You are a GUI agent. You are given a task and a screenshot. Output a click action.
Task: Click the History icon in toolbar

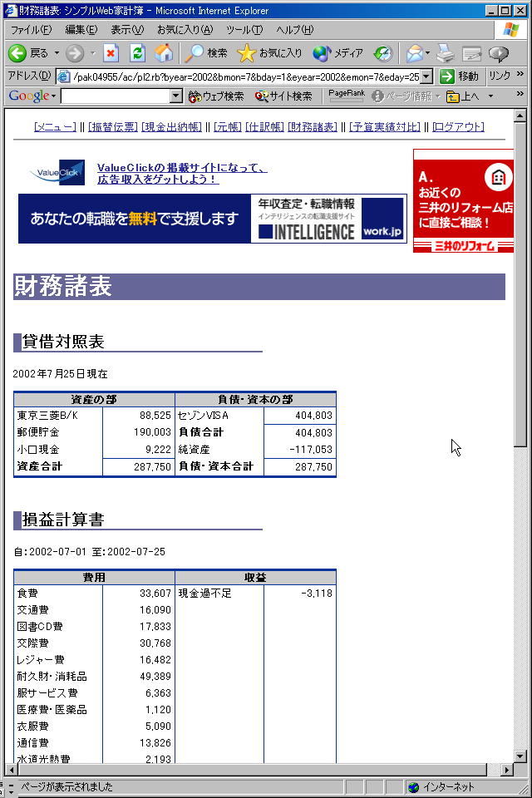(383, 53)
